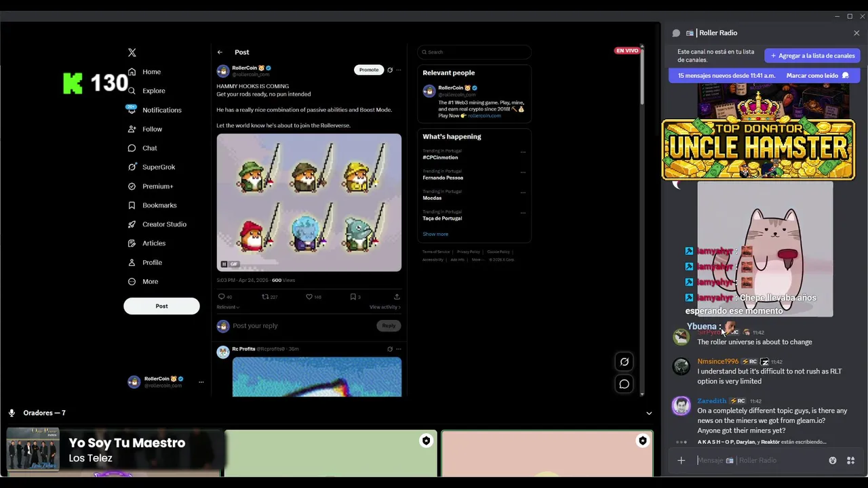Open SuperGrok in X sidebar
This screenshot has width=868, height=488.
click(x=152, y=167)
